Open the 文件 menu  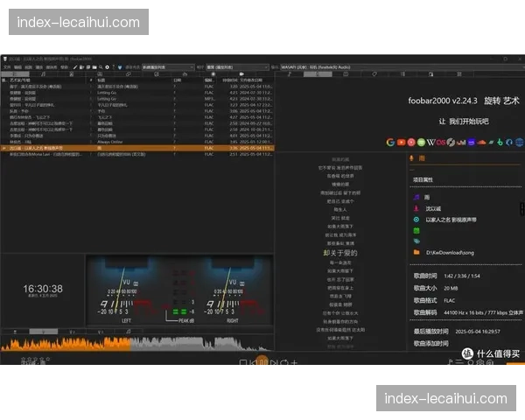(6, 66)
